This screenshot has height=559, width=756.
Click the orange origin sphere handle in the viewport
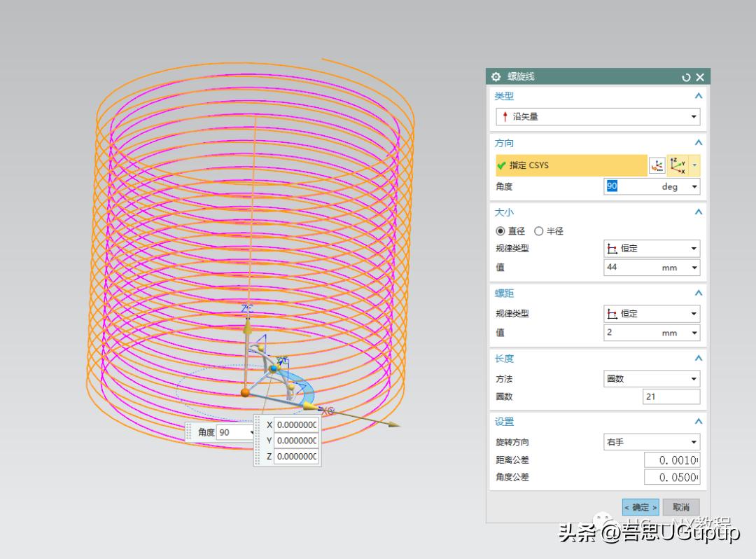coord(245,394)
